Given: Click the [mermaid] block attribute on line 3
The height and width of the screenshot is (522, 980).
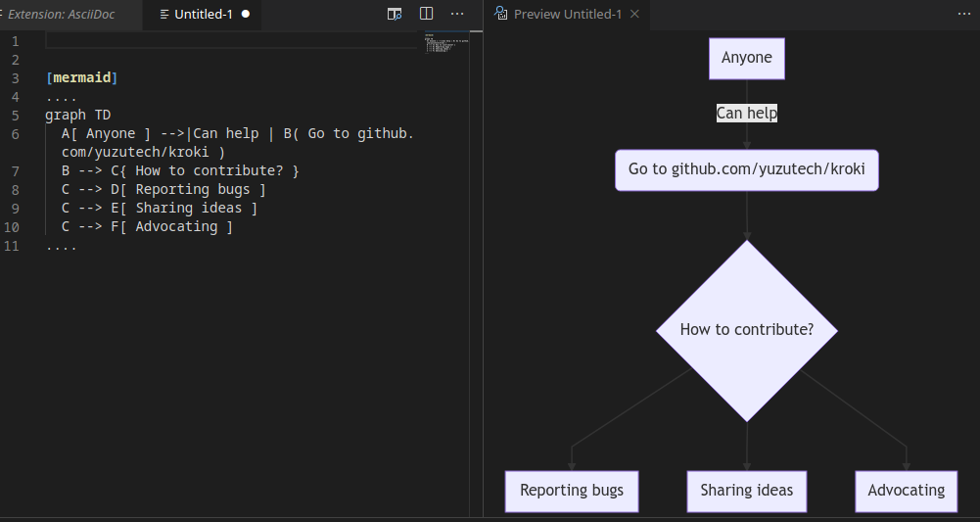Looking at the screenshot, I should (x=82, y=77).
